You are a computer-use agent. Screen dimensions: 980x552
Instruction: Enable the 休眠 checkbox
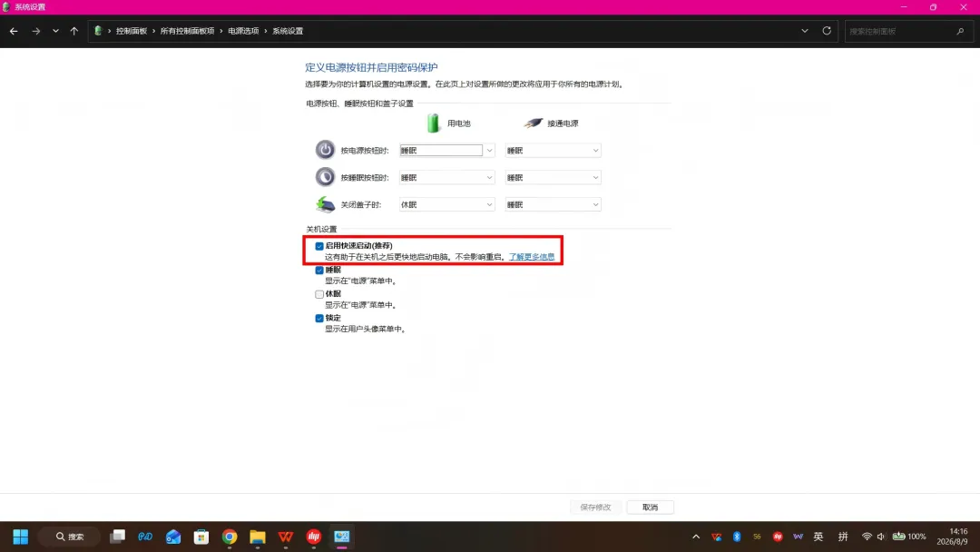319,294
